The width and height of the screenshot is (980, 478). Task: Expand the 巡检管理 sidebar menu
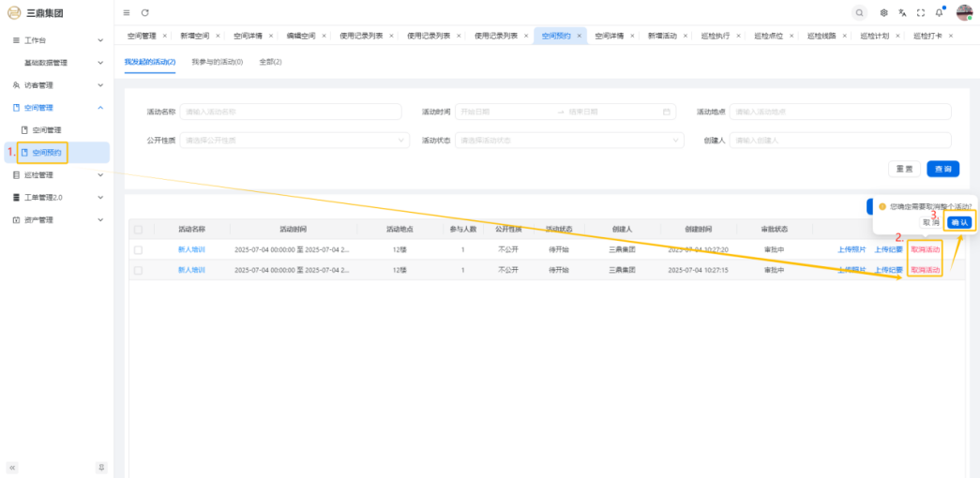click(56, 175)
